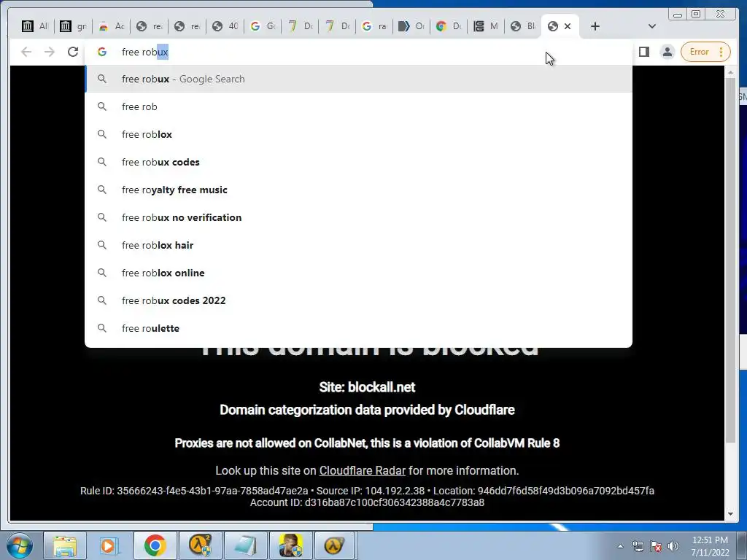Click the Error menu button
The width and height of the screenshot is (747, 560).
(705, 52)
